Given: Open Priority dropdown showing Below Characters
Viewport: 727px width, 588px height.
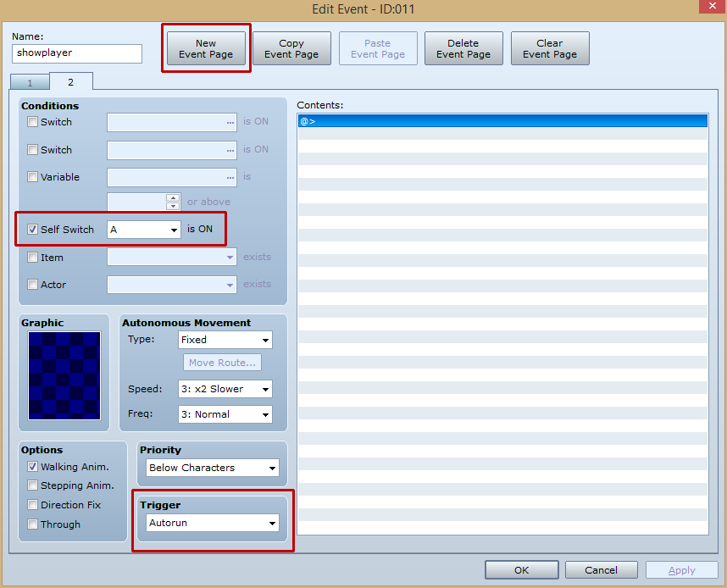Looking at the screenshot, I should click(x=213, y=468).
